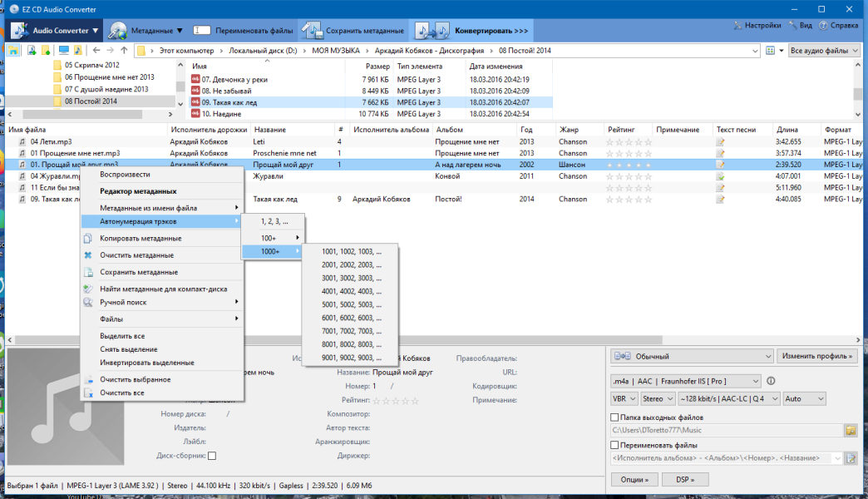Open Ручной поиск submenu
Image resolution: width=868 pixels, height=499 pixels.
click(x=161, y=303)
